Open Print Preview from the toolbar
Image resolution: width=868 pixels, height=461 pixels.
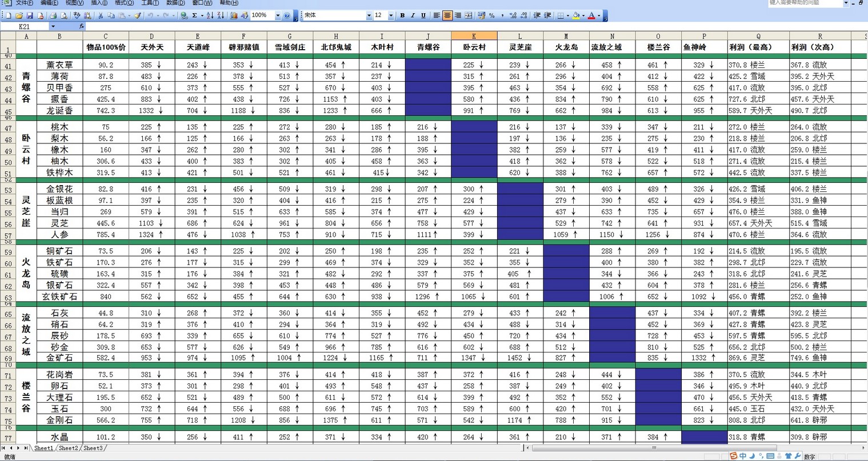coord(64,15)
